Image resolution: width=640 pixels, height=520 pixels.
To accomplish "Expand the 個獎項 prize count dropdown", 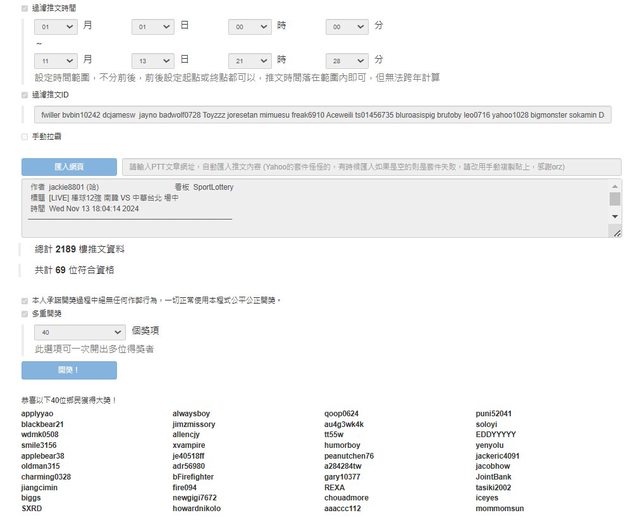I will (79, 332).
